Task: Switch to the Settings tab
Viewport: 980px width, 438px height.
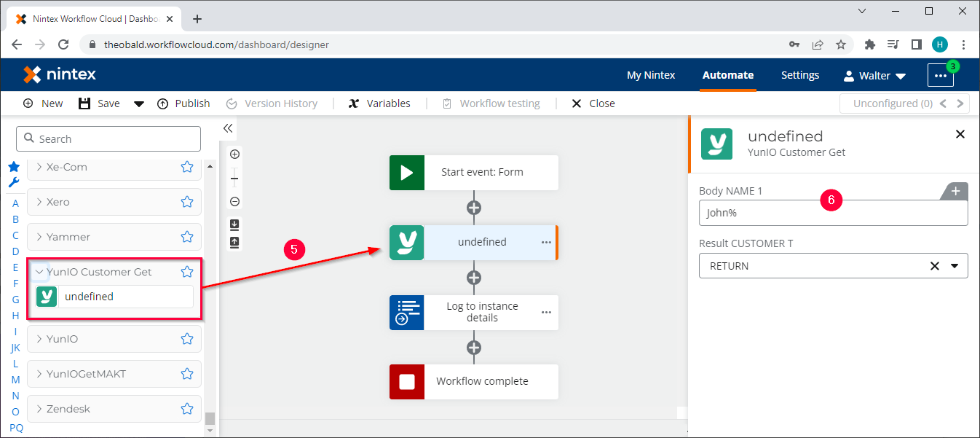Action: [x=799, y=74]
